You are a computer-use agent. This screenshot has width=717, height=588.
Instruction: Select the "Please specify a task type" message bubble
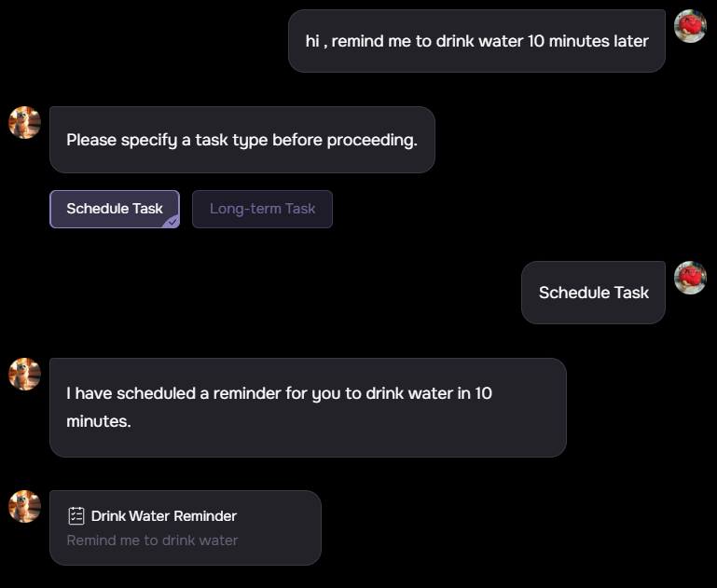coord(241,140)
